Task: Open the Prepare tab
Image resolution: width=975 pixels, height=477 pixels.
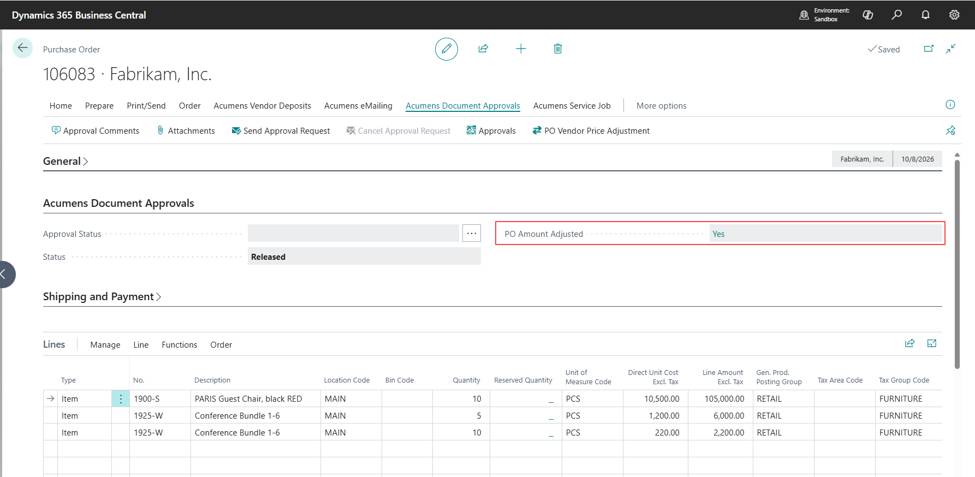Action: pyautogui.click(x=99, y=106)
